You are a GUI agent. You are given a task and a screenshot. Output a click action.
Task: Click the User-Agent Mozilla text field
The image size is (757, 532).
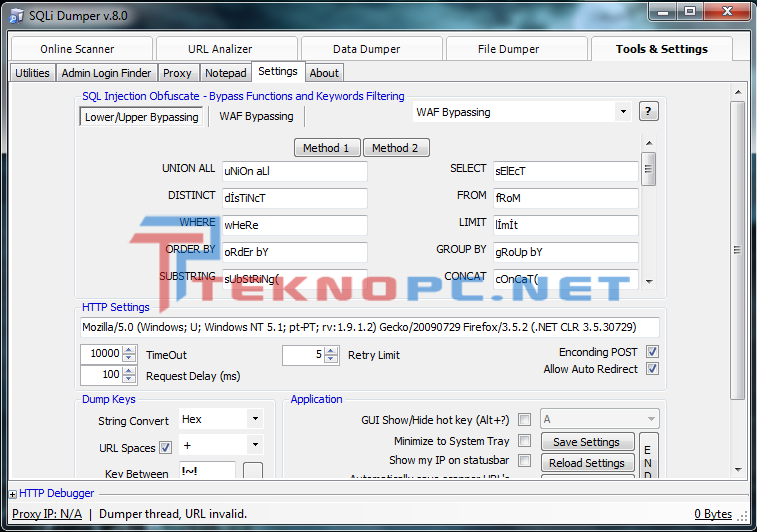point(369,327)
